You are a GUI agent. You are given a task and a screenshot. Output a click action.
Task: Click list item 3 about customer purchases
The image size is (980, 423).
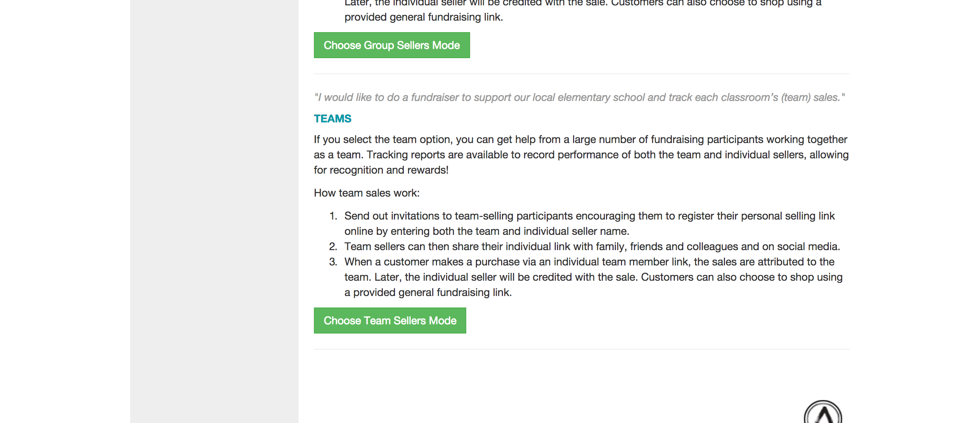click(589, 262)
